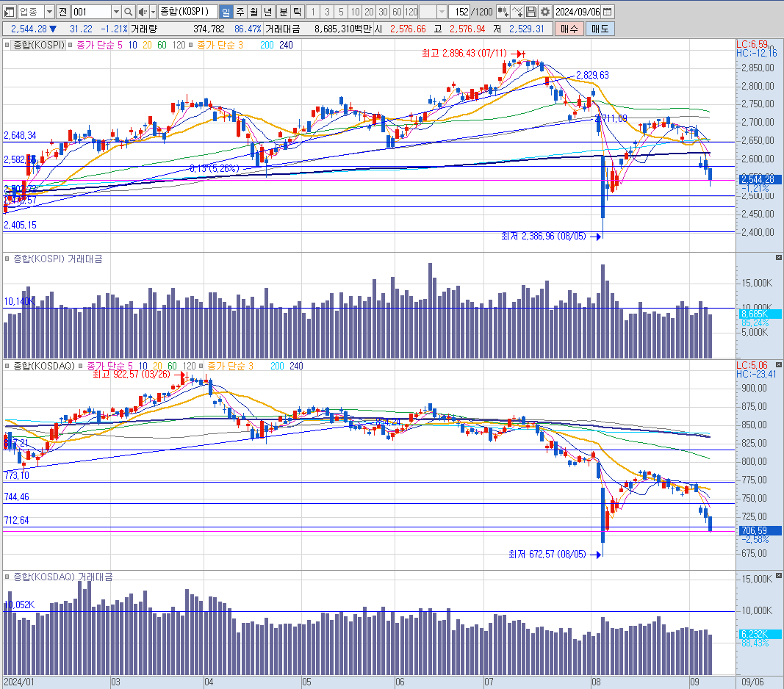Toggle square before 종합(KOSDAQ) 거래대금 label

point(7,577)
